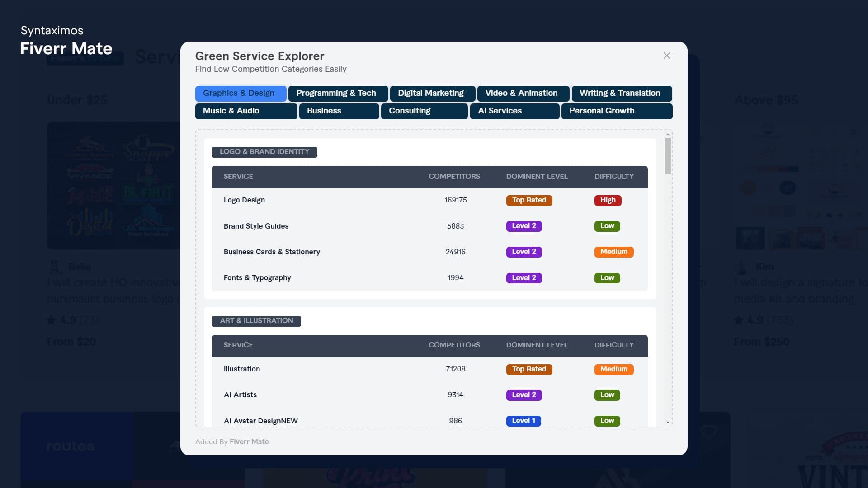Select the Music & Audio tab
This screenshot has width=868, height=488.
click(246, 111)
